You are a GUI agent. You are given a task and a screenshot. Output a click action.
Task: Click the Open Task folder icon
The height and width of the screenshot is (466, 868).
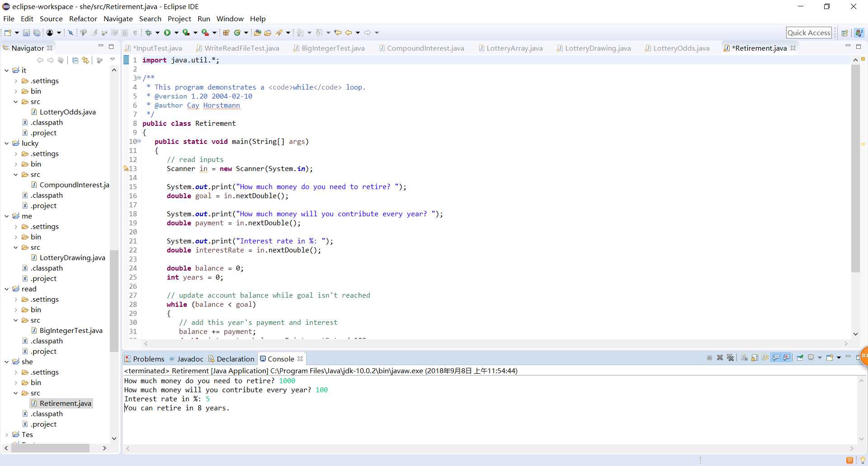click(268, 33)
